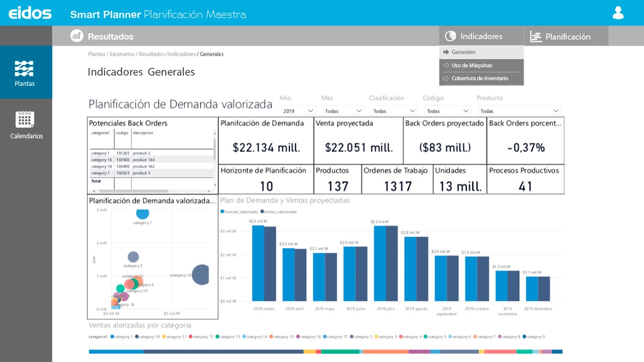Go to Resultados in the breadcrumb

click(x=152, y=54)
